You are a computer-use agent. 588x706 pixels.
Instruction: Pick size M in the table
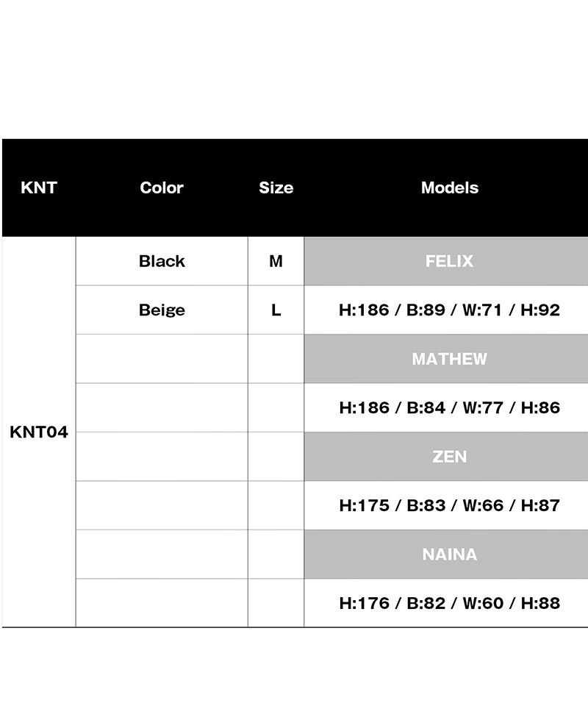(276, 261)
